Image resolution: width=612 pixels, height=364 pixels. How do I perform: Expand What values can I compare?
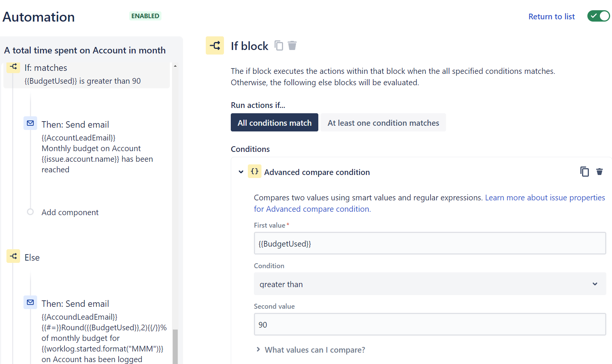click(x=315, y=350)
